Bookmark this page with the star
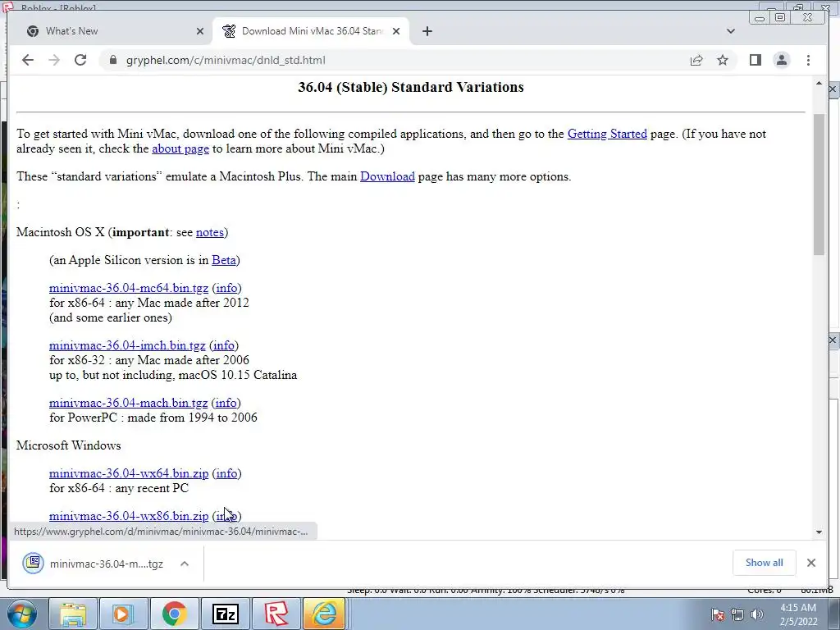Image resolution: width=840 pixels, height=630 pixels. coord(723,60)
